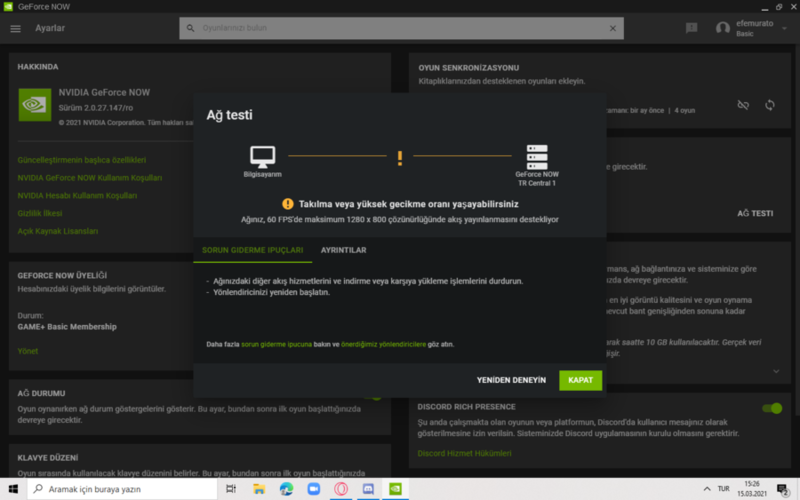This screenshot has height=500, width=800.
Task: Open Task View on the taskbar
Action: (x=231, y=489)
